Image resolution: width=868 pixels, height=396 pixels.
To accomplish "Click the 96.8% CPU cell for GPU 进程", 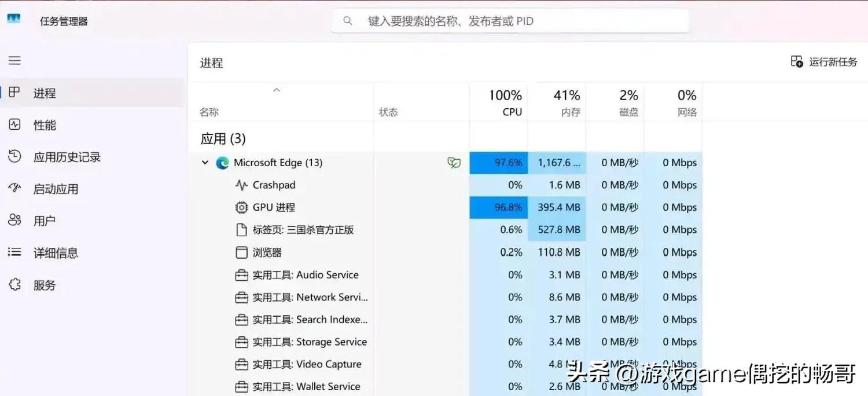I will 498,207.
